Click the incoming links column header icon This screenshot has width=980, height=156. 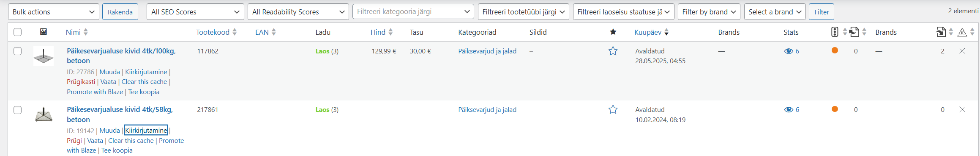[941, 32]
